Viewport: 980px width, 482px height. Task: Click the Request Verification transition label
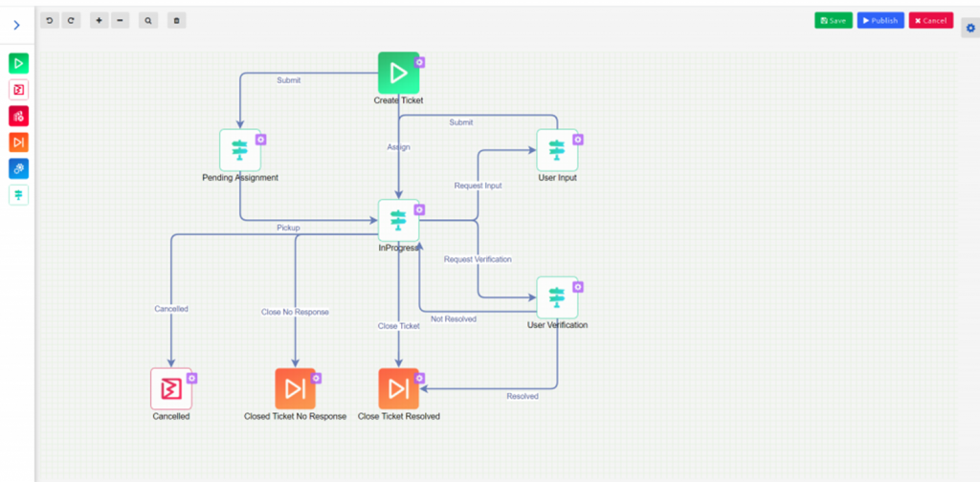[478, 259]
